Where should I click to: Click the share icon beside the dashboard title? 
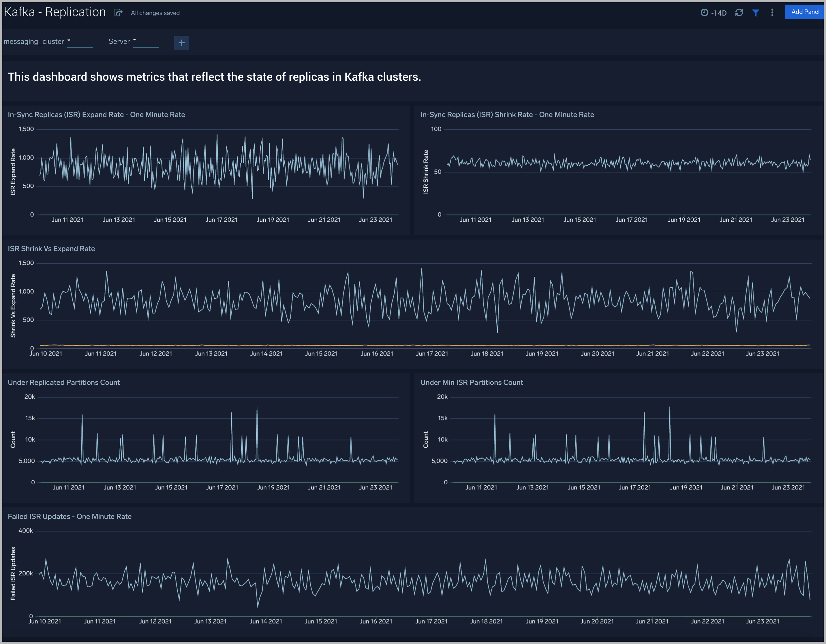(x=118, y=12)
